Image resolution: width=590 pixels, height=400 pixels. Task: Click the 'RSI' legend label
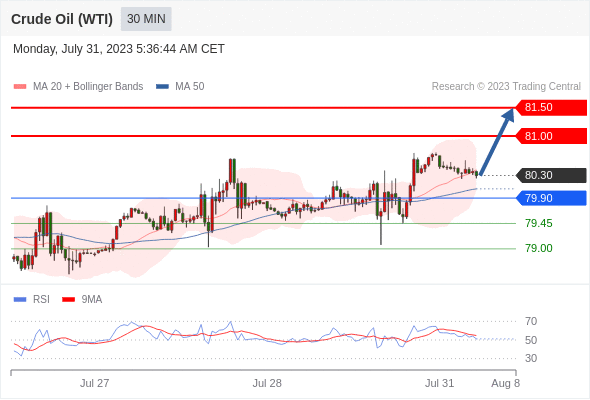[x=41, y=300]
